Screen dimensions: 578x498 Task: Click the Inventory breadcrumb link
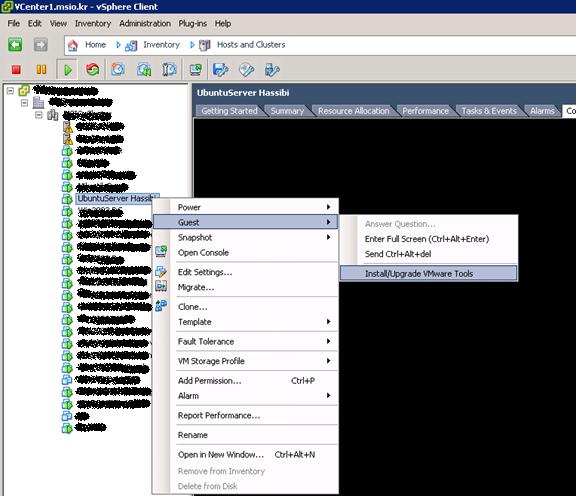coord(161,45)
